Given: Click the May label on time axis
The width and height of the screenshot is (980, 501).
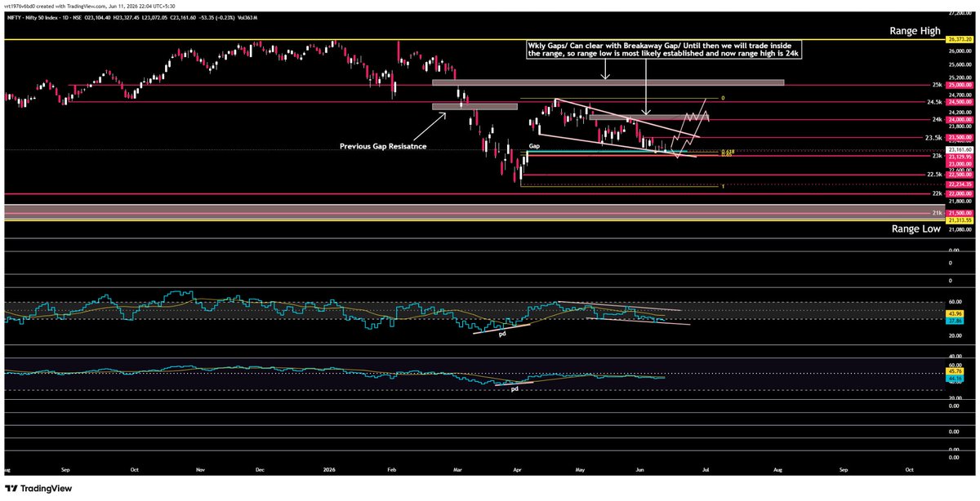Looking at the screenshot, I should point(581,470).
